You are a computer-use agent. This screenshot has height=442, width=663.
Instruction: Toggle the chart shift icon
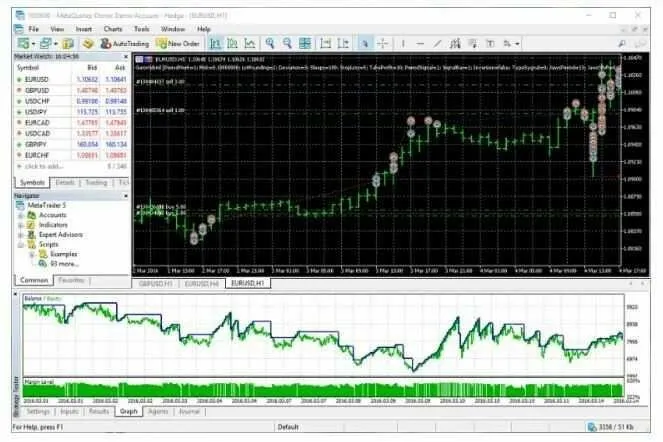pyautogui.click(x=343, y=43)
